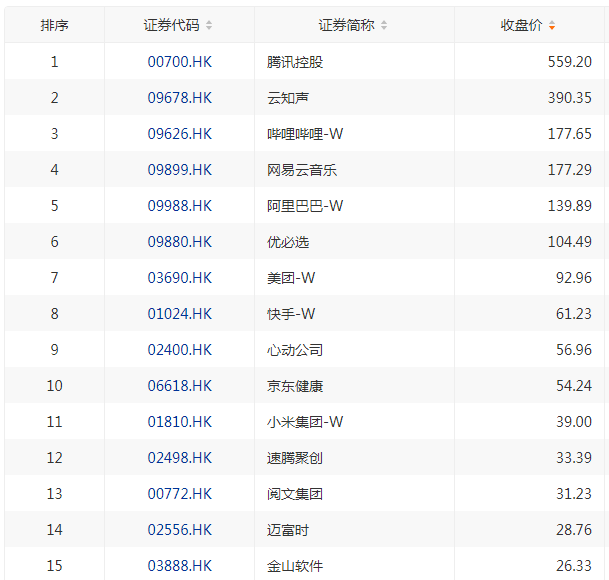Sort by the 证券简称 column sort arrows
609x580 pixels.
click(x=384, y=25)
